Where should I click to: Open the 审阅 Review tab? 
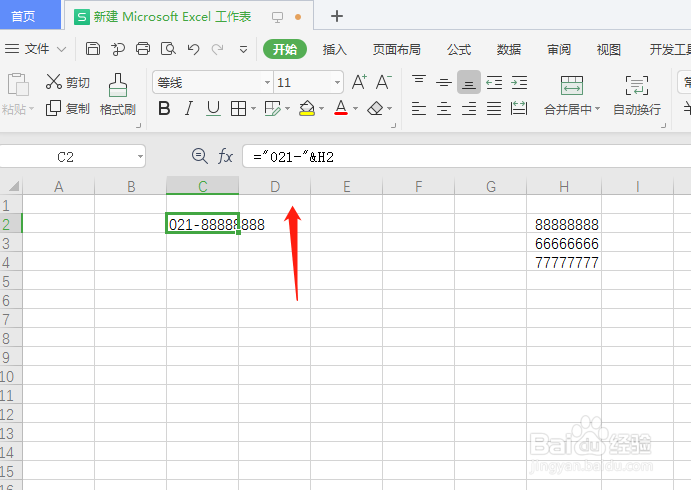tap(559, 50)
